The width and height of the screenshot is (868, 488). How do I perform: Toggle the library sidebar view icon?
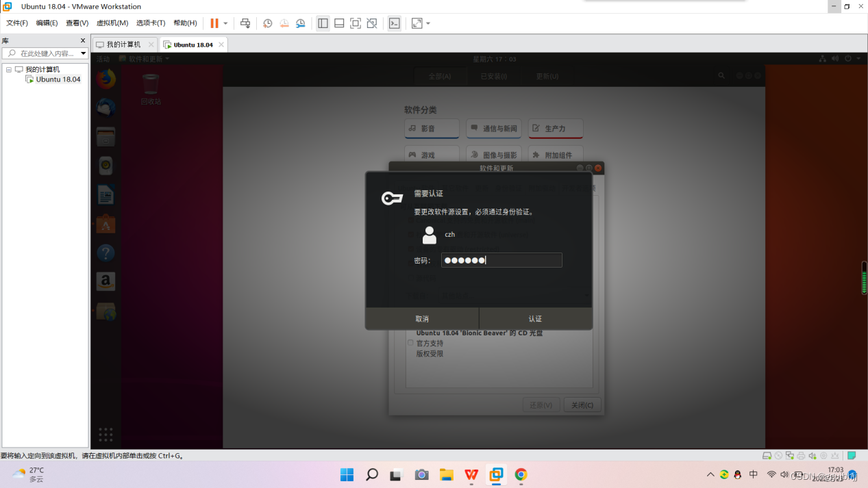(323, 23)
